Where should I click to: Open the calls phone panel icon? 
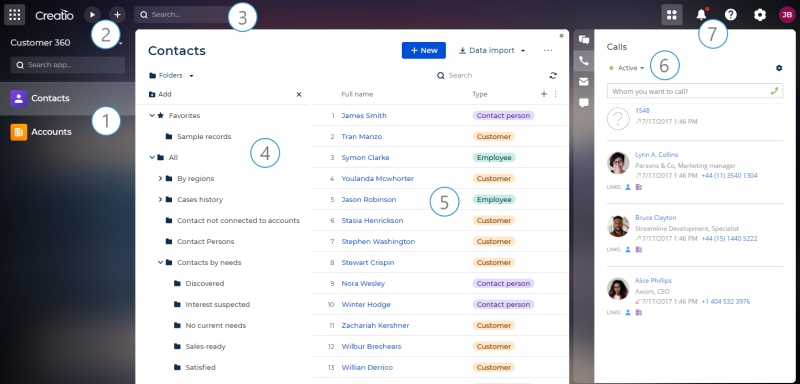click(x=584, y=61)
